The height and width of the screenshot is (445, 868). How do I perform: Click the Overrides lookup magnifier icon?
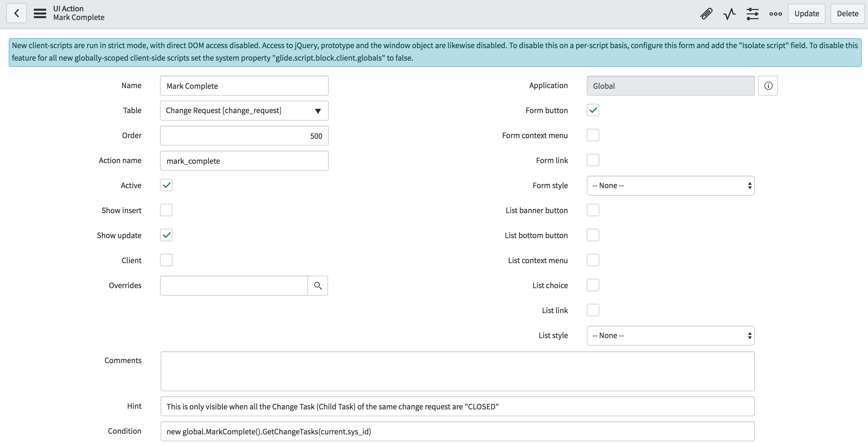[x=318, y=286]
